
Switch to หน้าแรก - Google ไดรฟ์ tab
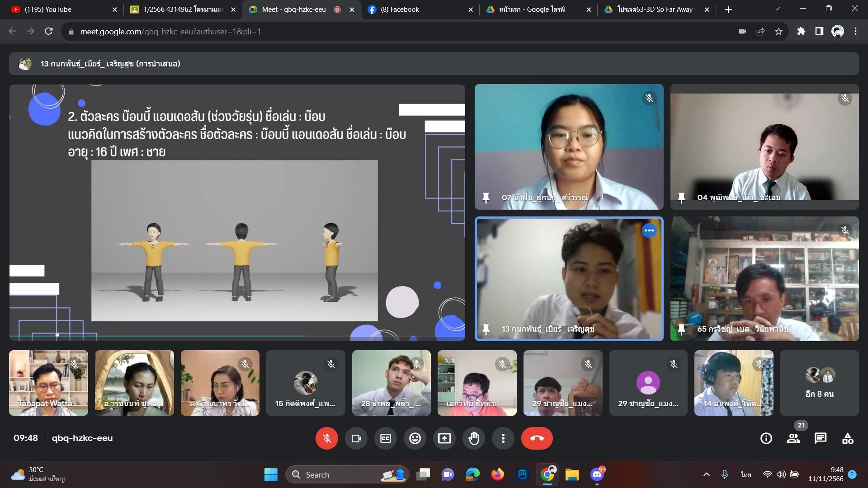click(x=538, y=9)
